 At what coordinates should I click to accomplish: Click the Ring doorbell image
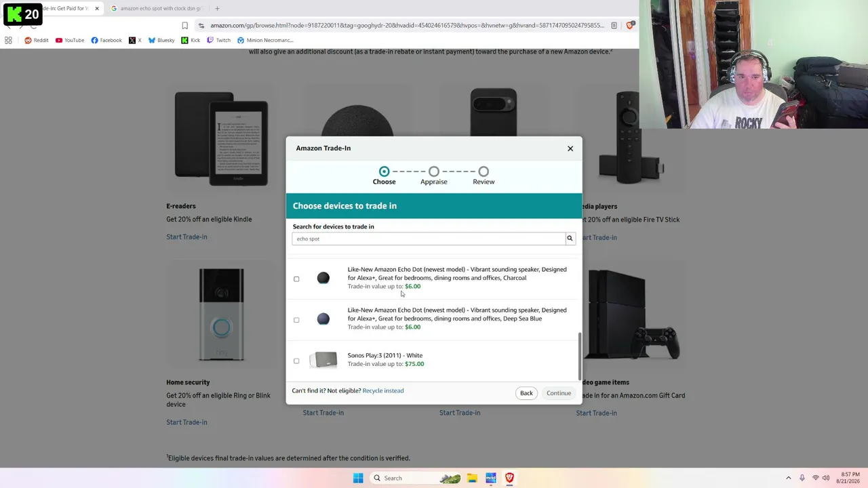221,315
